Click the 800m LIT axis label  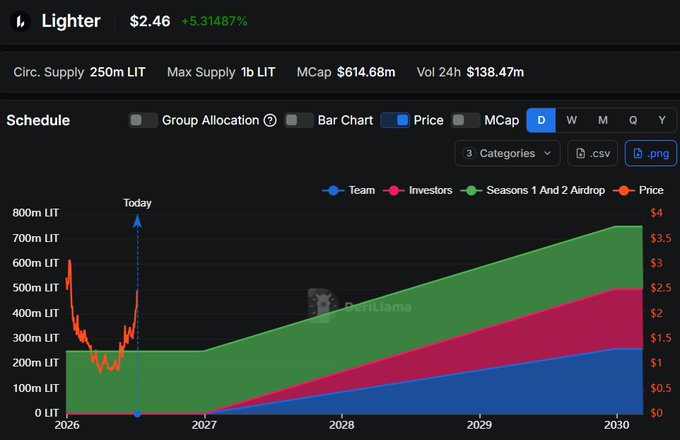point(36,213)
